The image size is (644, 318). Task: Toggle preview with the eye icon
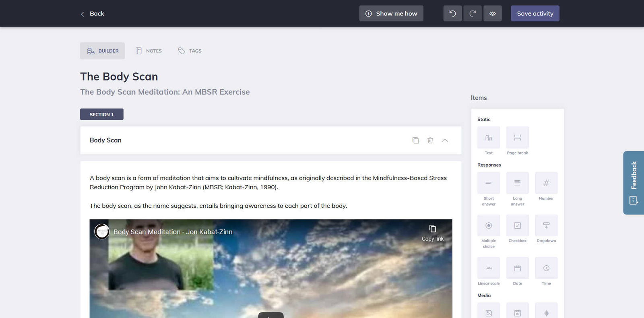(492, 14)
